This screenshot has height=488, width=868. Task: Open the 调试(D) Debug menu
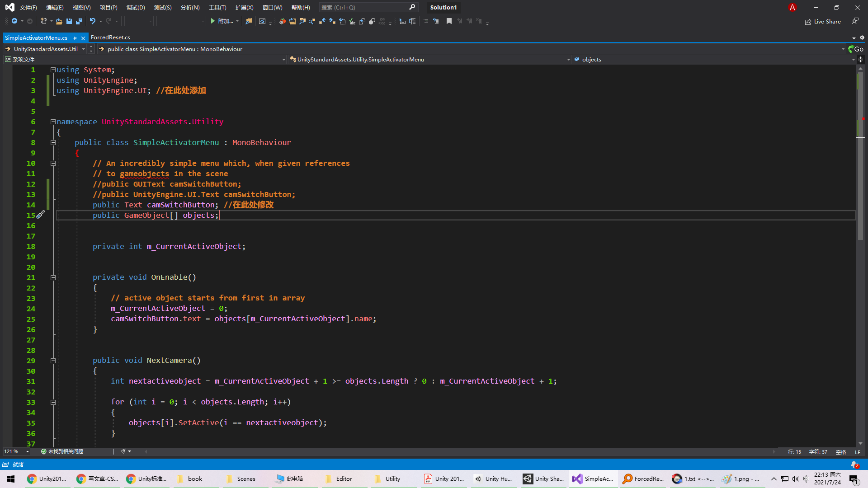pos(136,7)
